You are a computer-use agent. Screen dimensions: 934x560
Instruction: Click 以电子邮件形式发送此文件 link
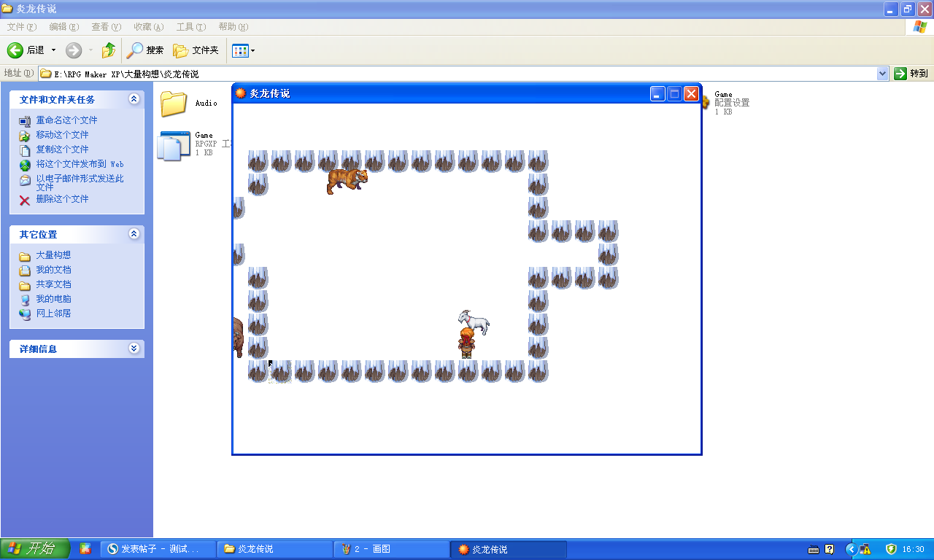80,182
